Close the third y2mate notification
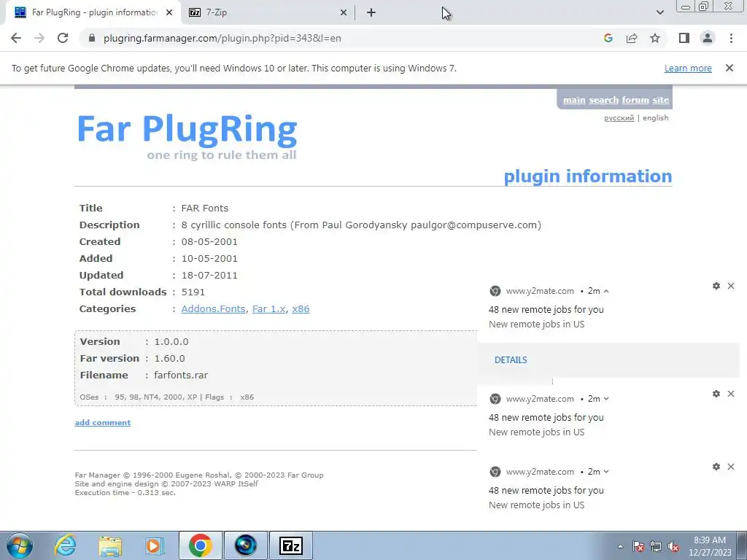 point(731,467)
